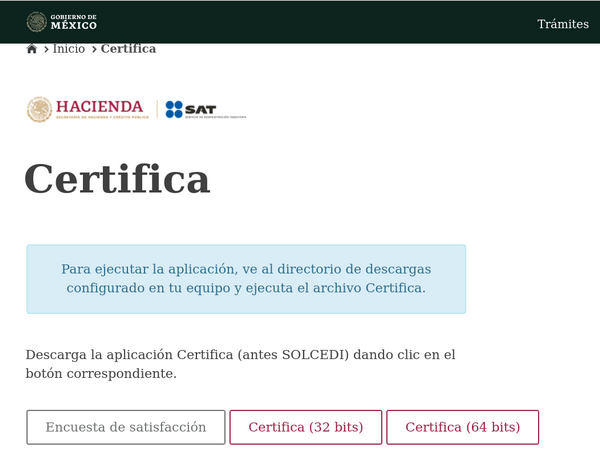Viewport: 600px width, 461px height.
Task: Download Certifica (32 bits)
Action: tap(306, 427)
